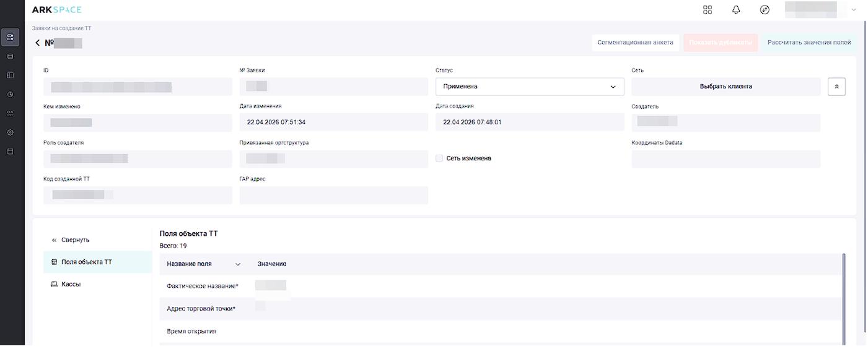The width and height of the screenshot is (868, 349).
Task: Open settings gear in left sidebar
Action: (10, 132)
